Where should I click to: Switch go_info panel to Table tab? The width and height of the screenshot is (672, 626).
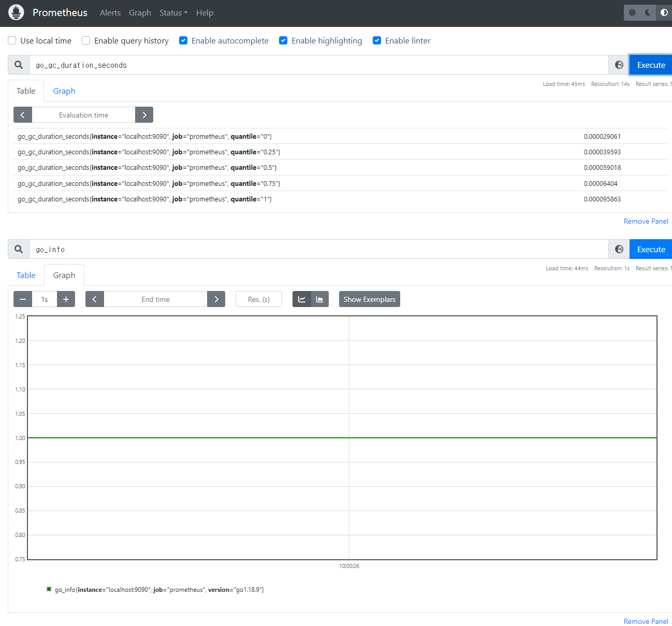[26, 275]
